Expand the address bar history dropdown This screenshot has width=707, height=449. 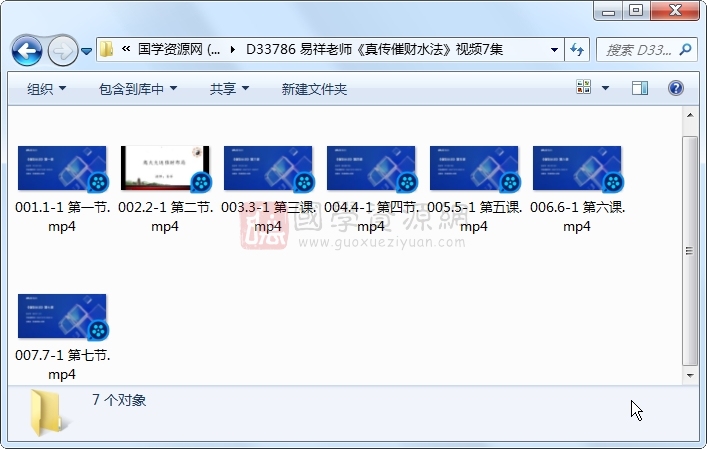point(555,49)
